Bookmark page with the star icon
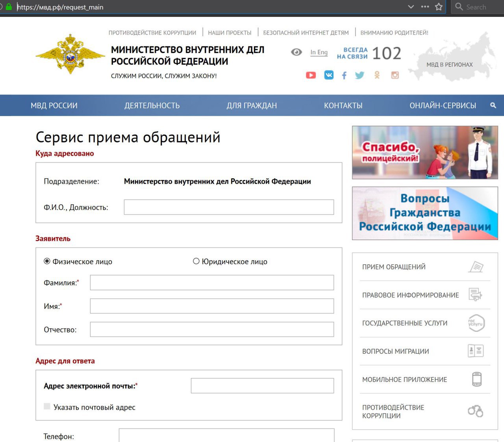This screenshot has height=442, width=504. [439, 7]
